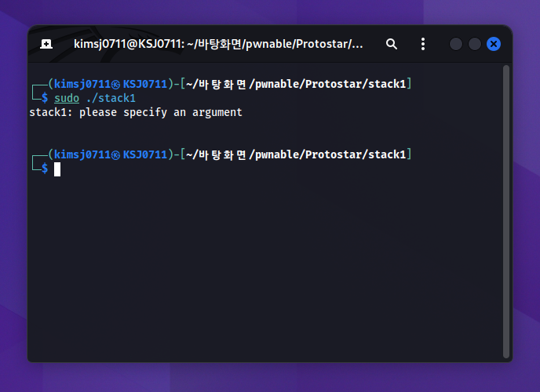Open a new terminal tab icon
540x392 pixels.
[x=46, y=44]
